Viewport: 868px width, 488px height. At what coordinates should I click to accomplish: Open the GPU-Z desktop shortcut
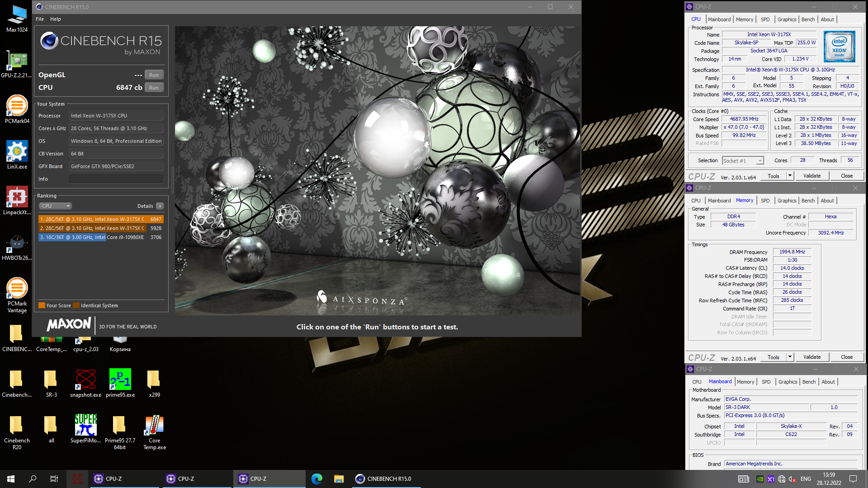[x=17, y=63]
